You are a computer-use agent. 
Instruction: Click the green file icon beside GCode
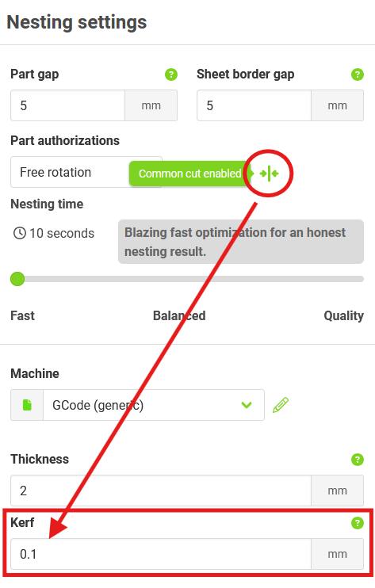27,405
